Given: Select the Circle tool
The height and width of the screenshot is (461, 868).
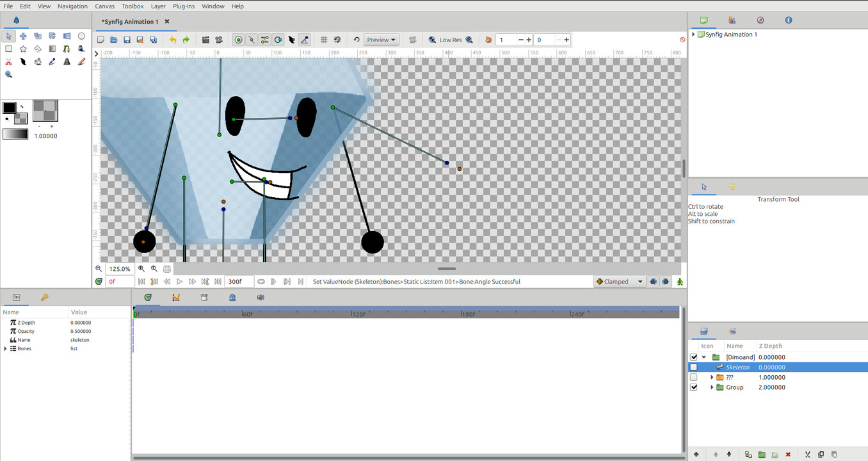Looking at the screenshot, I should [x=81, y=36].
